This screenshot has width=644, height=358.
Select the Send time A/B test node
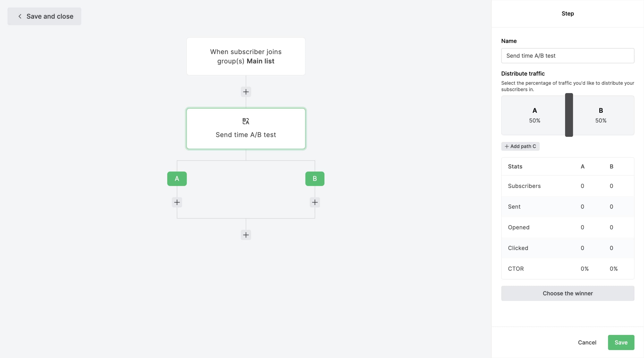246,135
